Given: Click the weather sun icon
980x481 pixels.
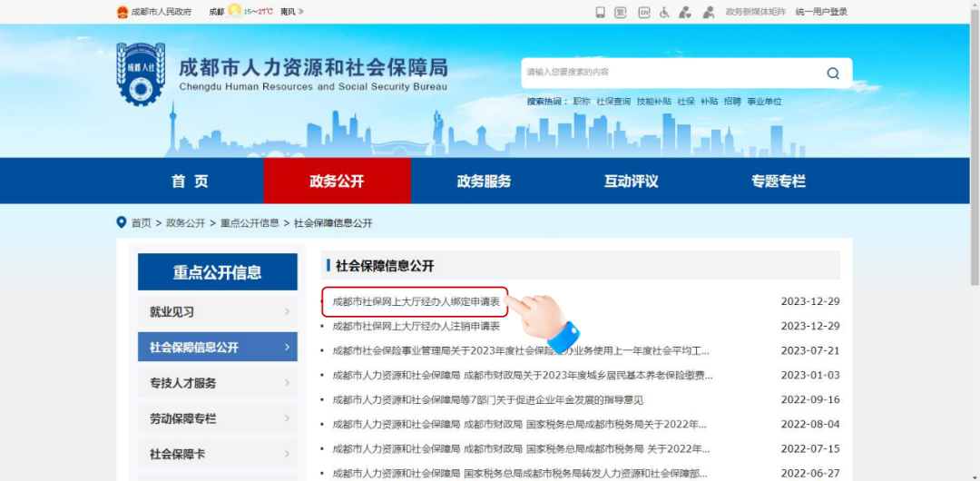Looking at the screenshot, I should [x=234, y=11].
